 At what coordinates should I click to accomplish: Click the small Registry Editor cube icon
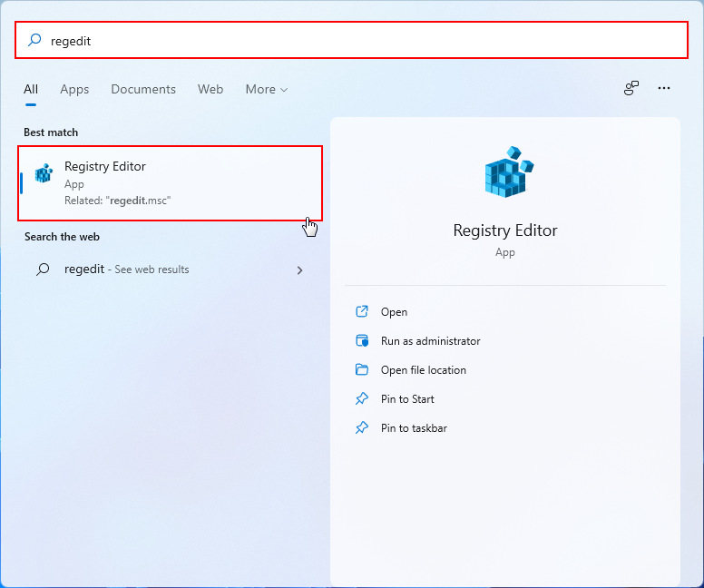click(x=44, y=173)
